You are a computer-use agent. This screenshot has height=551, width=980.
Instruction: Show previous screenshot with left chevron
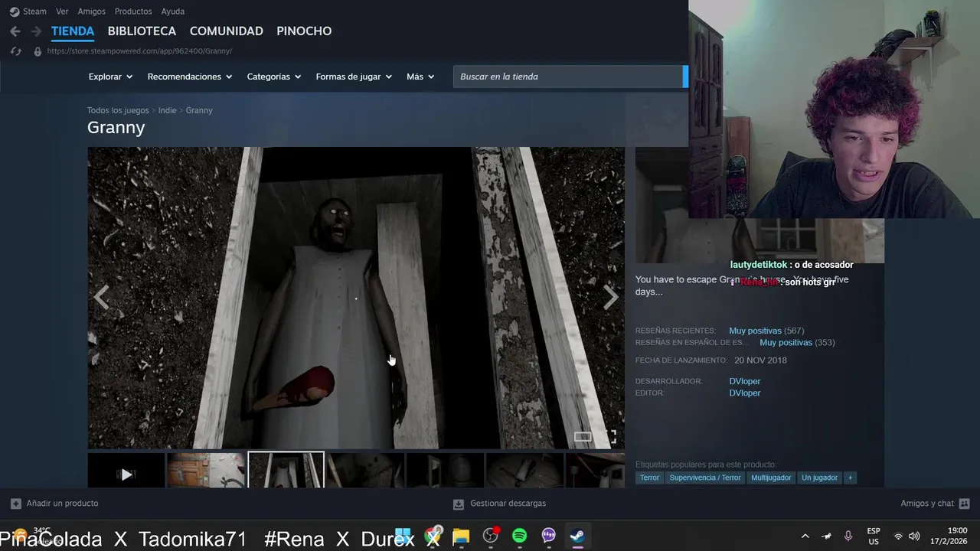101,297
